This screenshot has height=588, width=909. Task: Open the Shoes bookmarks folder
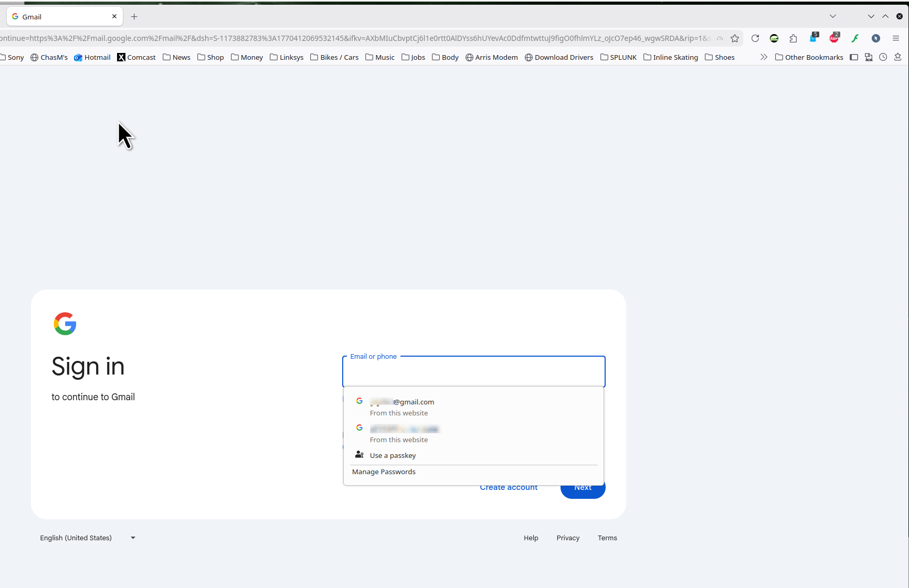pyautogui.click(x=720, y=57)
